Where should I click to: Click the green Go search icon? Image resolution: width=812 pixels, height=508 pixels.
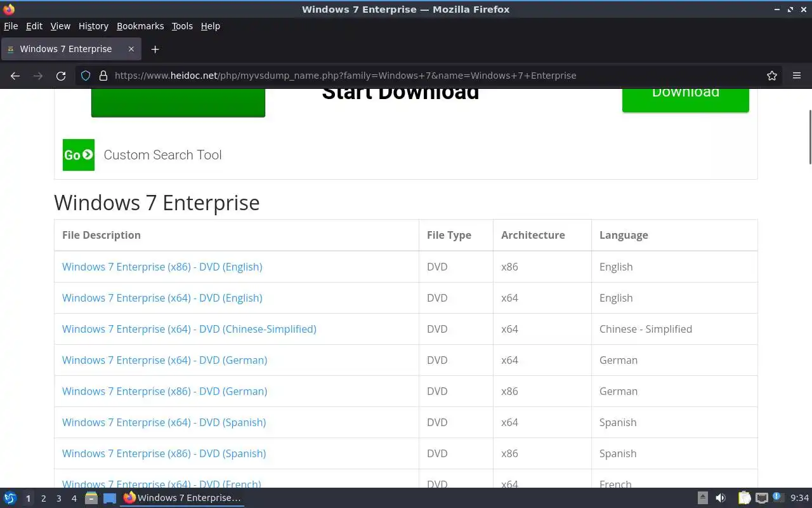[x=79, y=155]
